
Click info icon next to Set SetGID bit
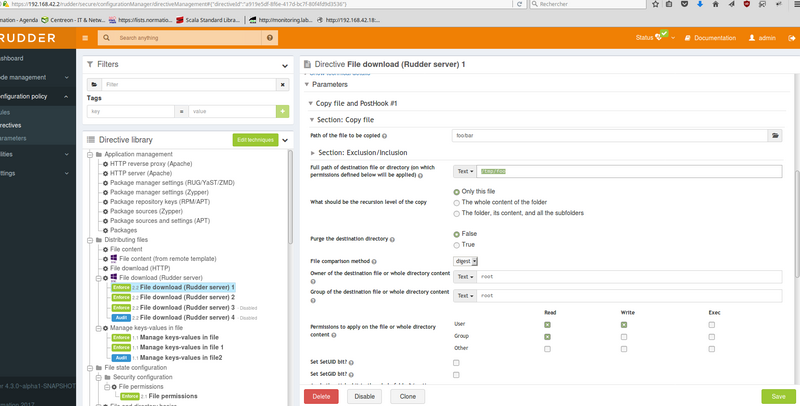click(x=351, y=374)
